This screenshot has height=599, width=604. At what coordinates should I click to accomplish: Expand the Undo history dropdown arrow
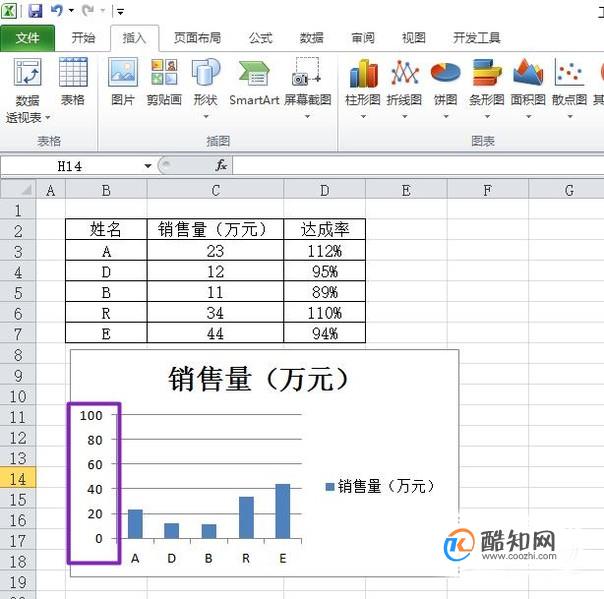[x=71, y=11]
